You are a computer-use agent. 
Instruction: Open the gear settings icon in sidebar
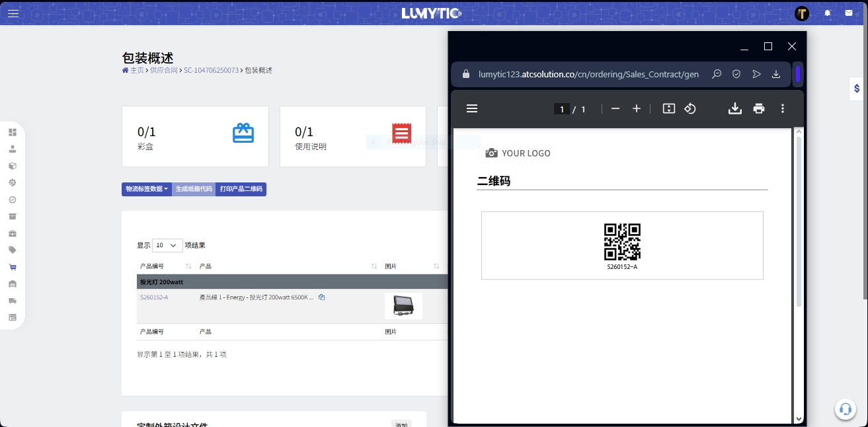coord(13,182)
